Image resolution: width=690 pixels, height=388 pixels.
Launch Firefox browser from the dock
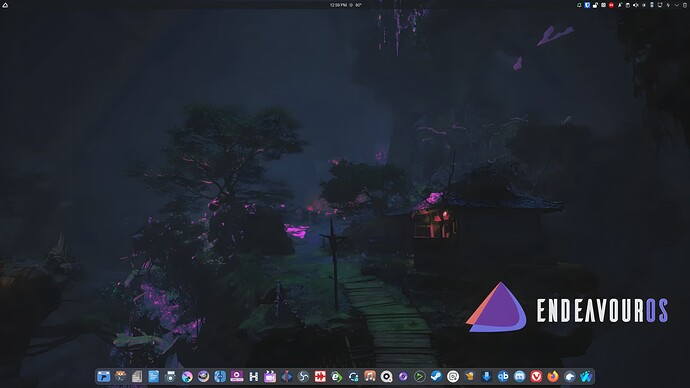(x=553, y=377)
